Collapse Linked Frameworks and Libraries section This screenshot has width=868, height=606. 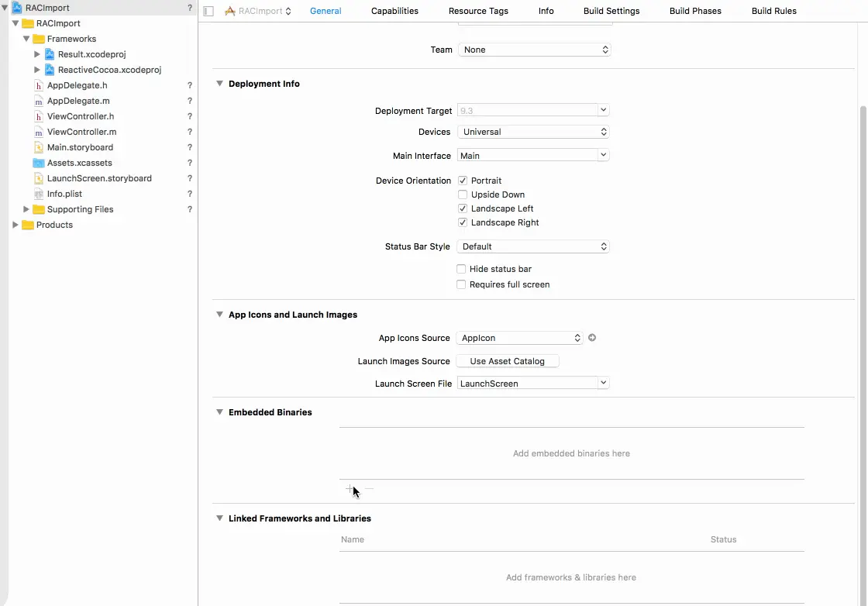[x=220, y=518]
